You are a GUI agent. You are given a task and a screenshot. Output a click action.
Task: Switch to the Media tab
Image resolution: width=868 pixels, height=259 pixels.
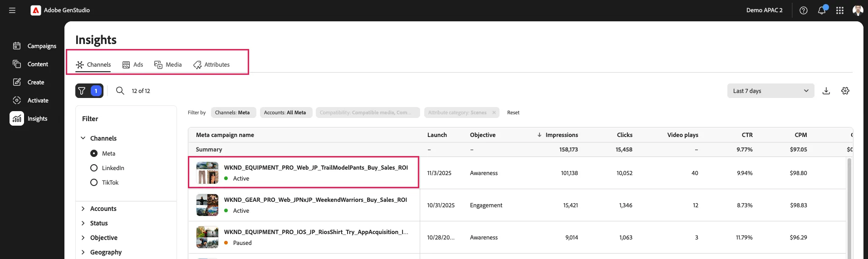[x=168, y=64]
